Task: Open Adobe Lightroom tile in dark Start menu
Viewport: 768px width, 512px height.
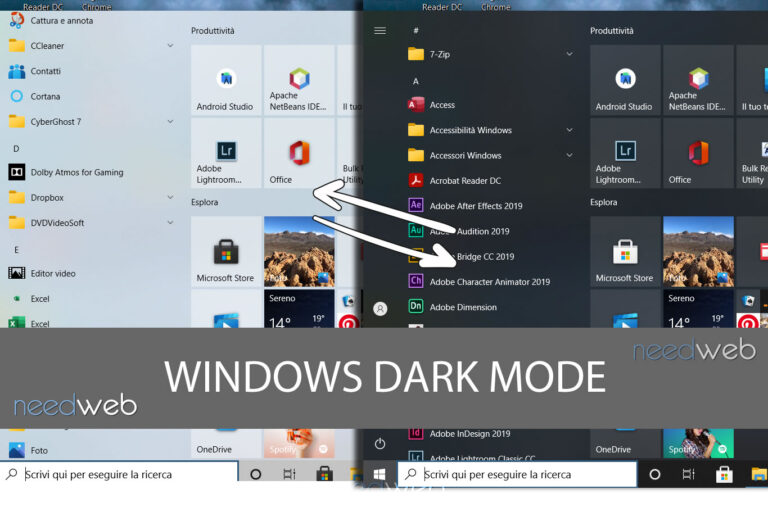Action: [x=625, y=153]
